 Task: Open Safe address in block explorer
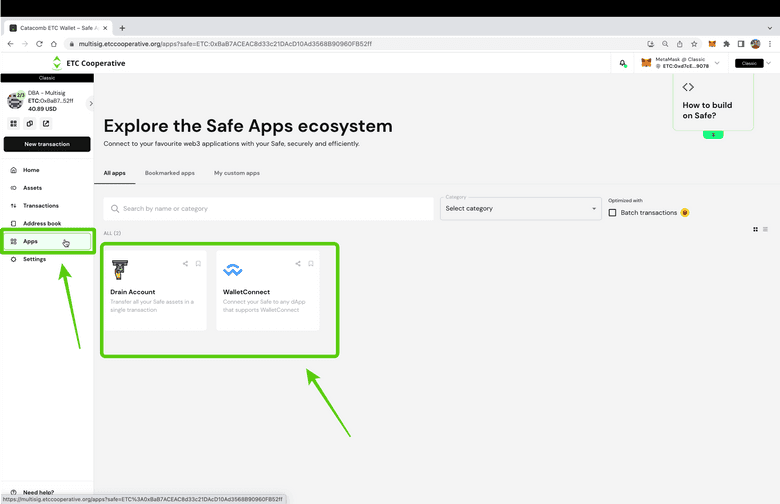(x=46, y=124)
